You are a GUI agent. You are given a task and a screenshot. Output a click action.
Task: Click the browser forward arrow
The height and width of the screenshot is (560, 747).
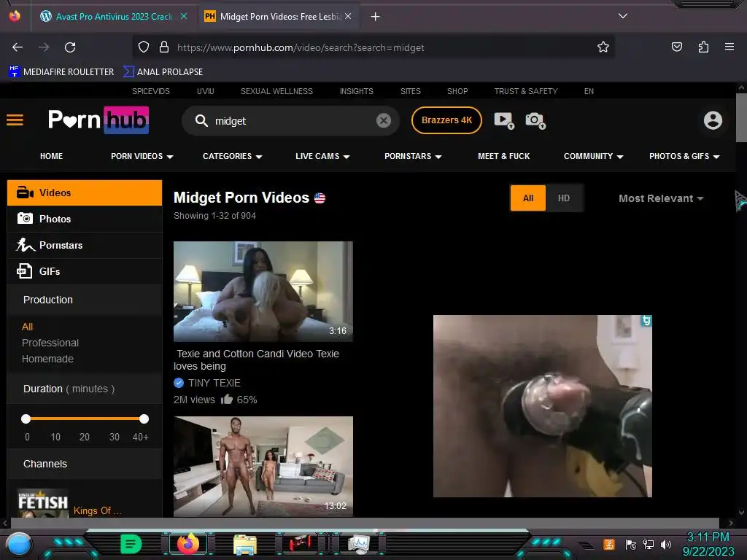(x=44, y=47)
